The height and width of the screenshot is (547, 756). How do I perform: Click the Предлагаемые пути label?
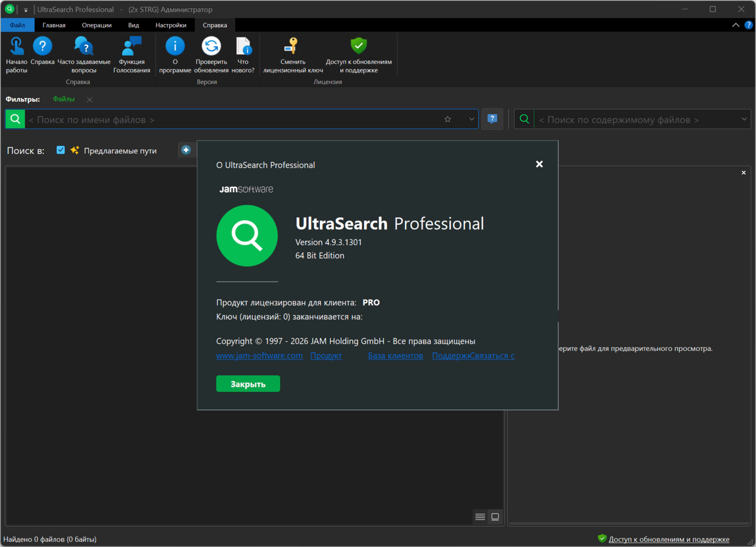click(120, 151)
